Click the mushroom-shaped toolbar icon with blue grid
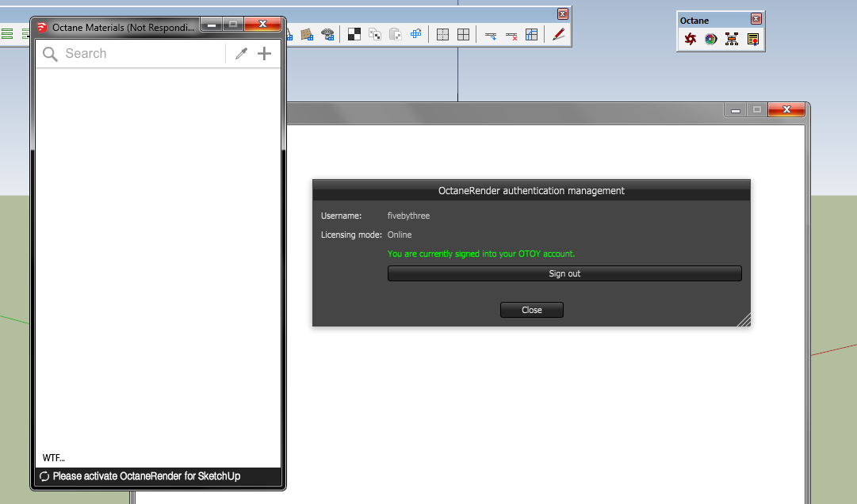857x504 pixels. pos(327,34)
